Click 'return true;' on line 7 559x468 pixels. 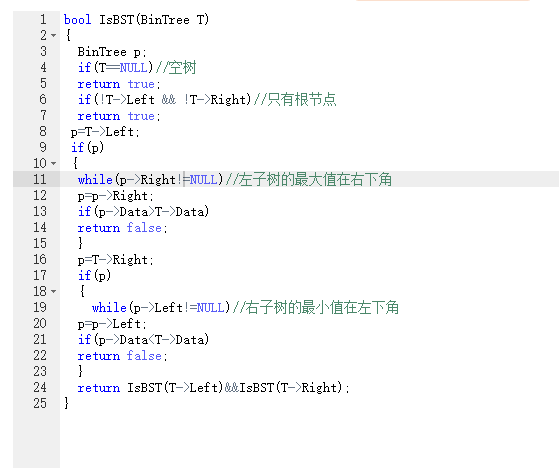(x=119, y=116)
